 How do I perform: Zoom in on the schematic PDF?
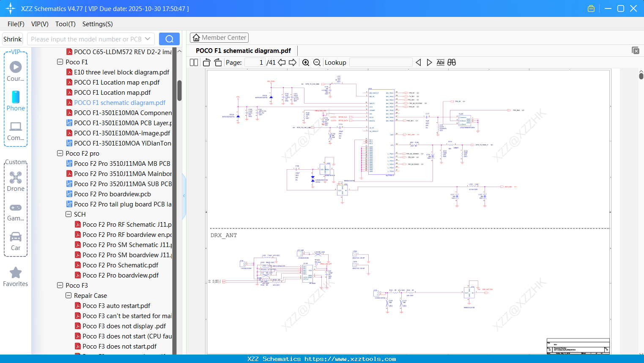click(305, 62)
